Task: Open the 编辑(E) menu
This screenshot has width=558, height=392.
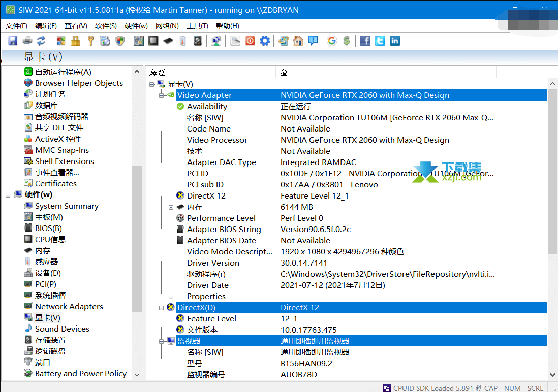Action: (x=46, y=26)
